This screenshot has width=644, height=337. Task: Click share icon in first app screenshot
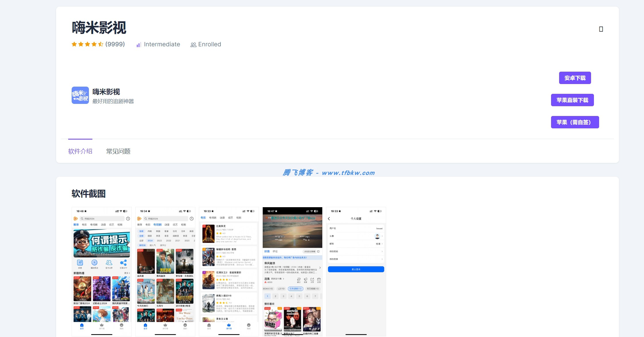(x=123, y=263)
